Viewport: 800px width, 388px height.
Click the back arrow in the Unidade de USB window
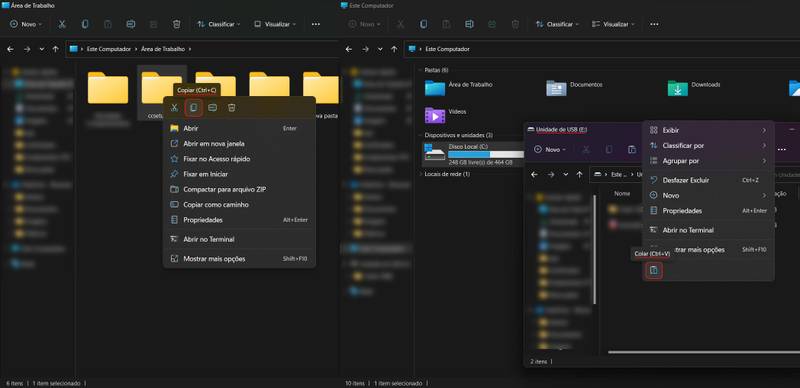(x=534, y=175)
